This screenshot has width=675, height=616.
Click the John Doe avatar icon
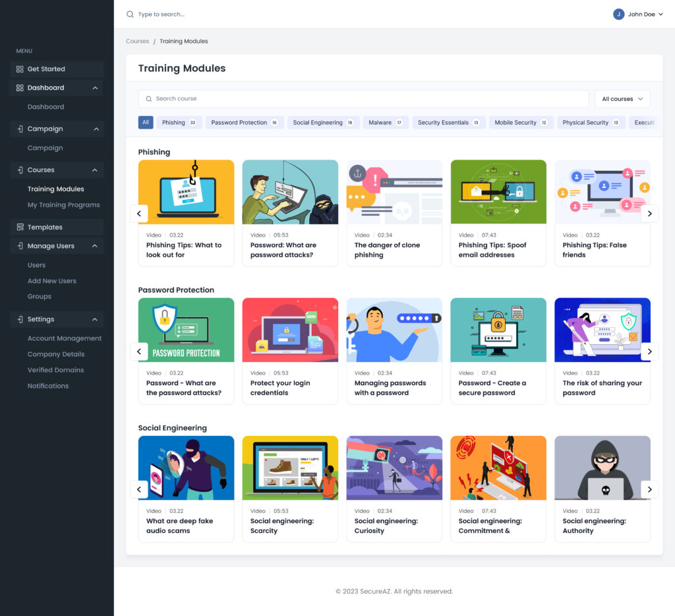point(618,15)
